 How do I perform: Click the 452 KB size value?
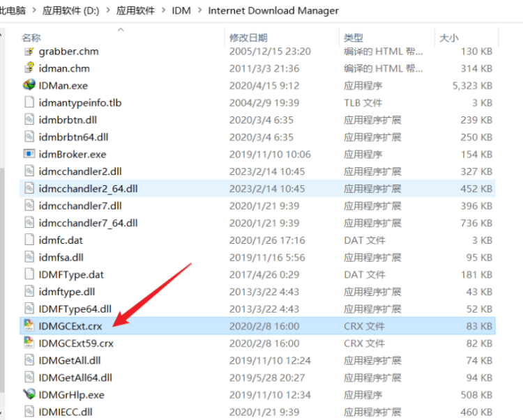[477, 189]
